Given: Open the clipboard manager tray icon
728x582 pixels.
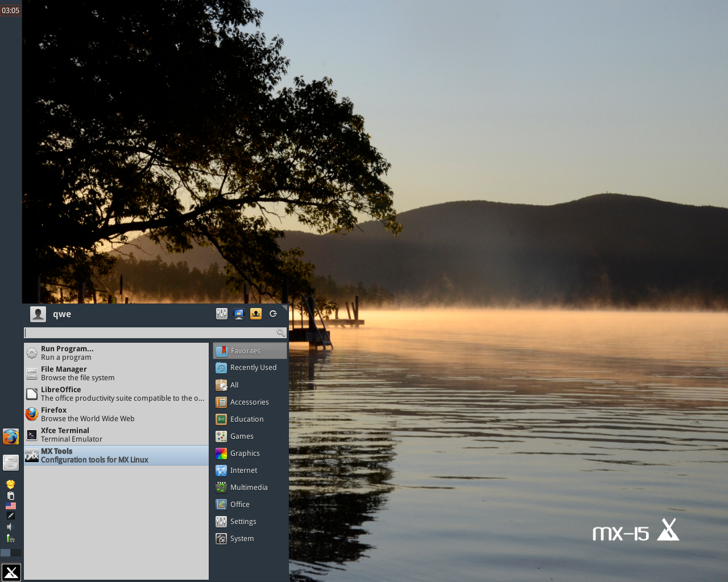Looking at the screenshot, I should click(x=11, y=496).
